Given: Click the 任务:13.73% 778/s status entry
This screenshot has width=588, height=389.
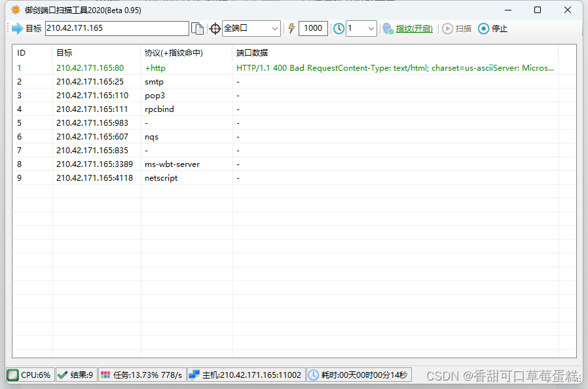Looking at the screenshot, I should pos(142,375).
